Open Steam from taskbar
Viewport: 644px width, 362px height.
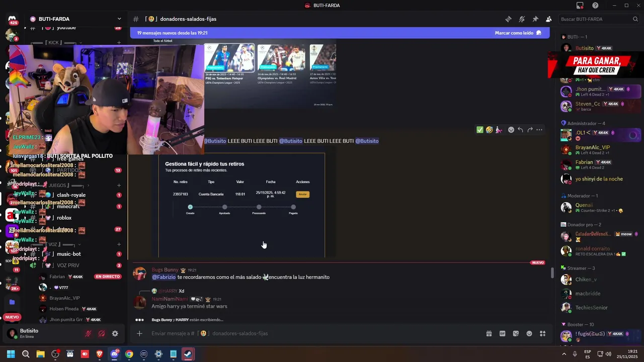click(x=188, y=354)
